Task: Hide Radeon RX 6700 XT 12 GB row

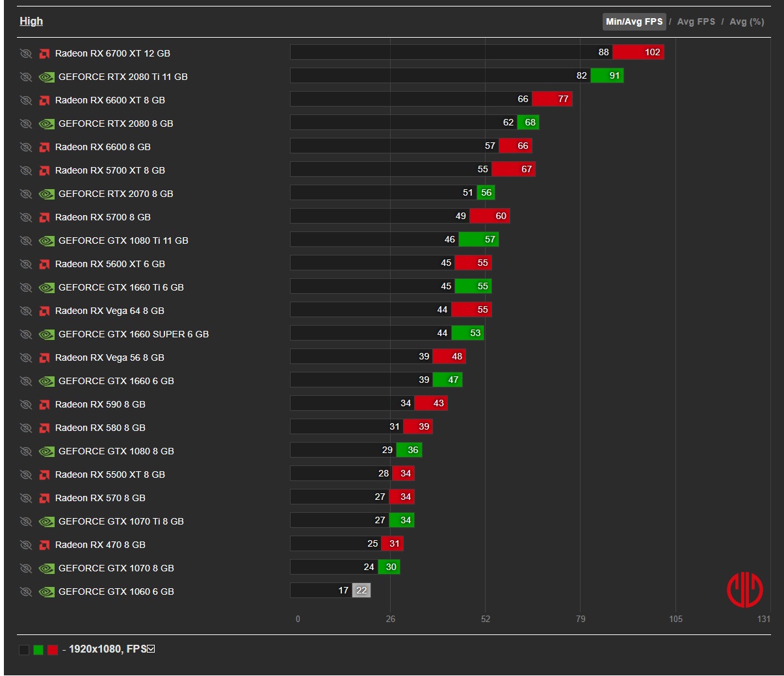Action: pos(26,53)
